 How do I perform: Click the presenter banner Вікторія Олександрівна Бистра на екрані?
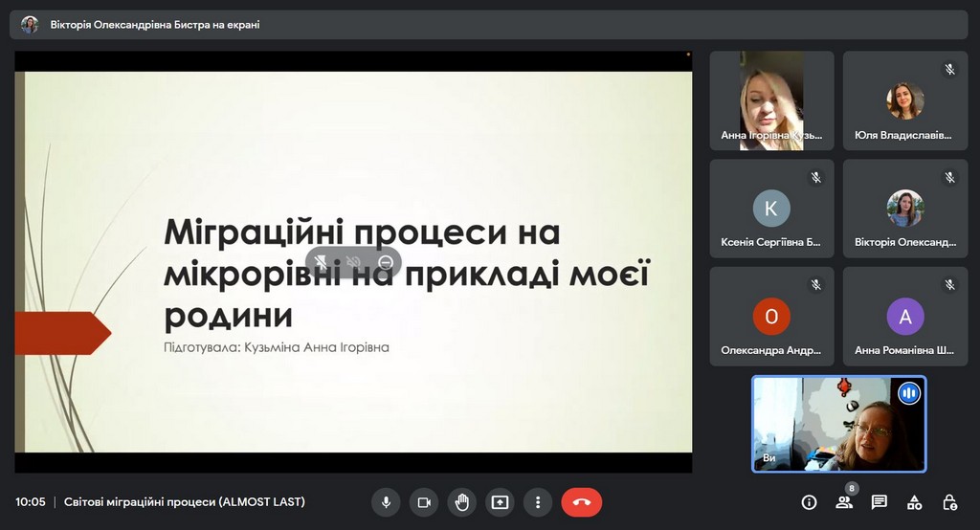click(154, 25)
